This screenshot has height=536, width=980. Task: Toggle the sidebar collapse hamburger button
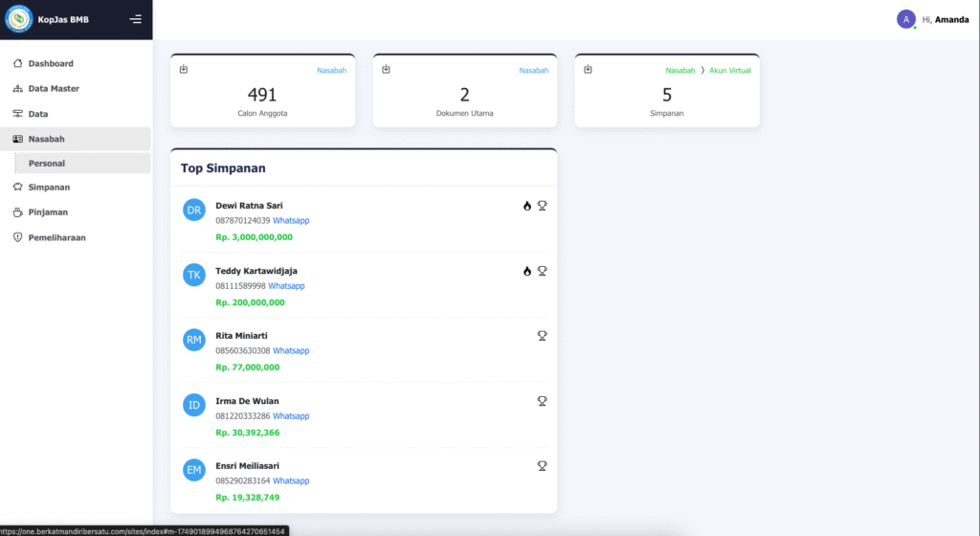point(135,19)
